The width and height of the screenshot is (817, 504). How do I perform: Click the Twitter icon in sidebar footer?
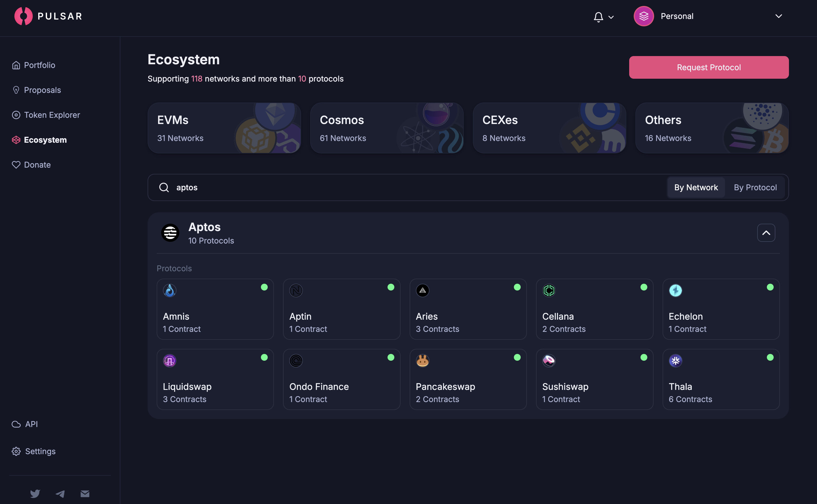[x=35, y=493]
